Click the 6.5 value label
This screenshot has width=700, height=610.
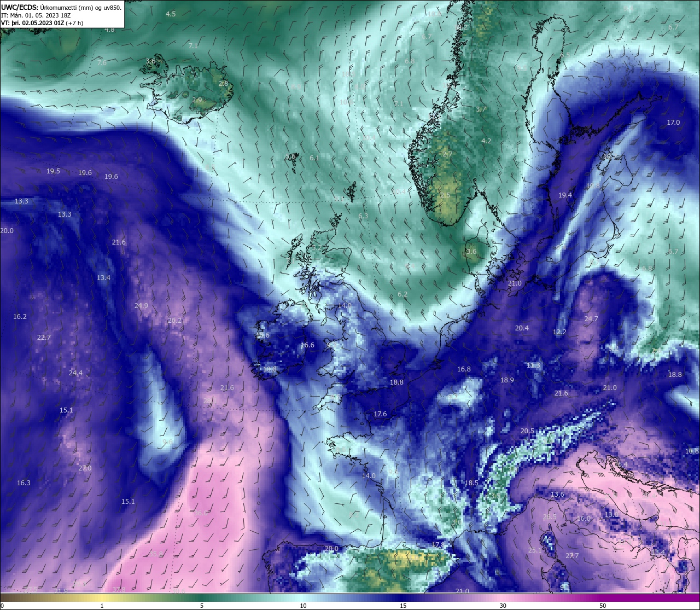pyautogui.click(x=565, y=55)
